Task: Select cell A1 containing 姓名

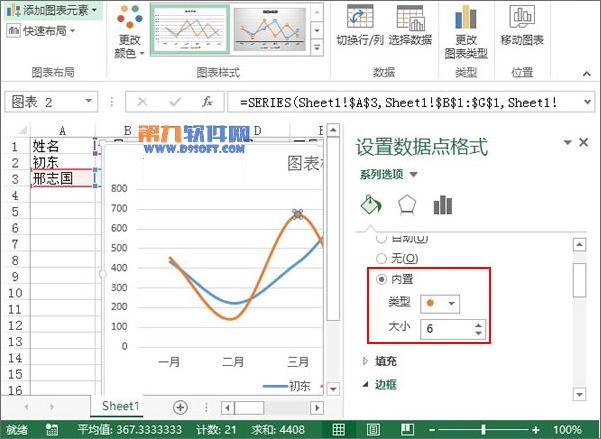Action: pyautogui.click(x=62, y=146)
